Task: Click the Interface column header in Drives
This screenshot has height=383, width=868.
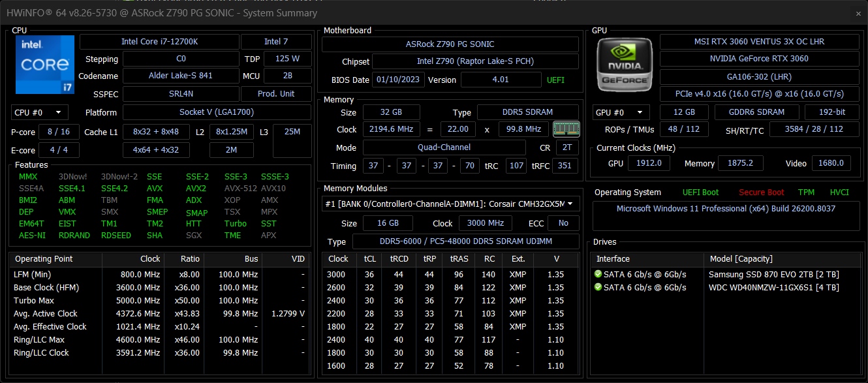Action: pyautogui.click(x=647, y=259)
